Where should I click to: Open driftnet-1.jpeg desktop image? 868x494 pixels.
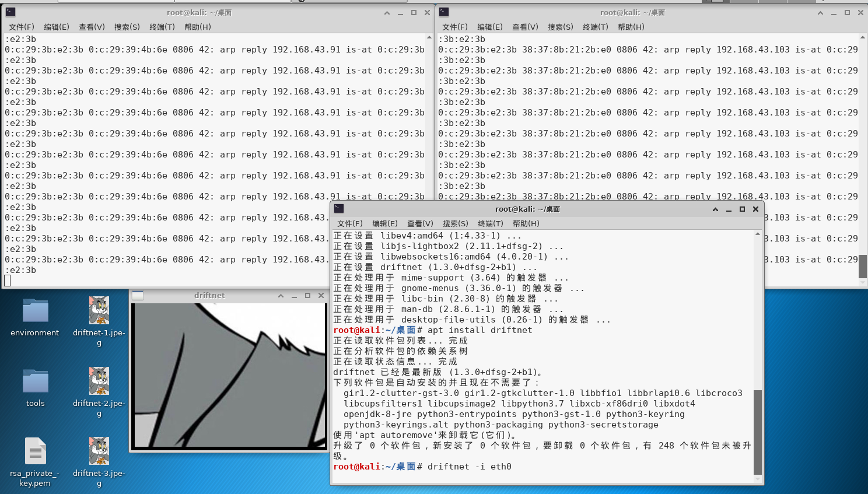99,310
